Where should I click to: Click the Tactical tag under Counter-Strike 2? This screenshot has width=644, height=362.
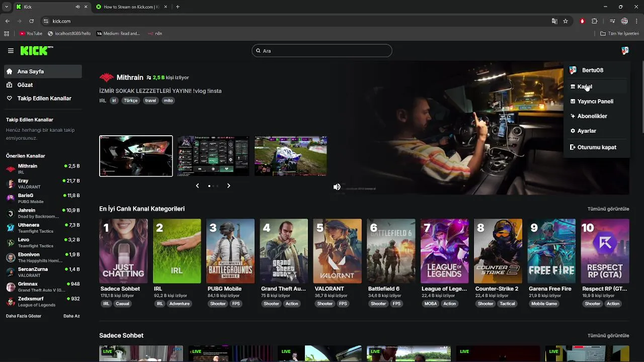pos(507,304)
